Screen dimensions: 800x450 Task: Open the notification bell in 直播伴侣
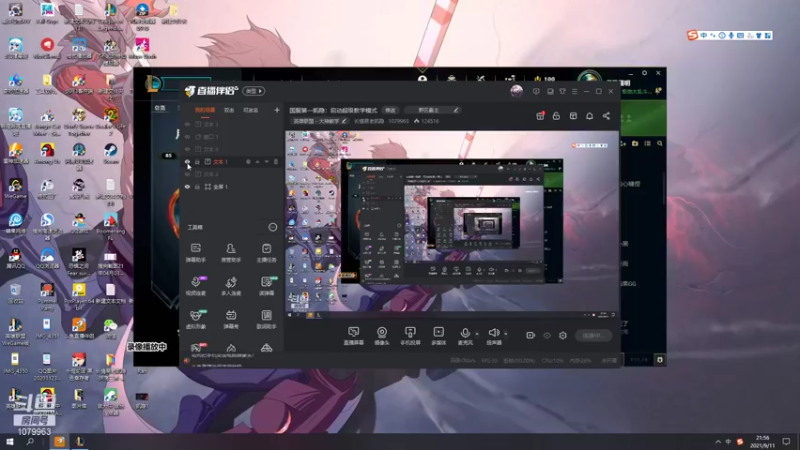click(589, 116)
